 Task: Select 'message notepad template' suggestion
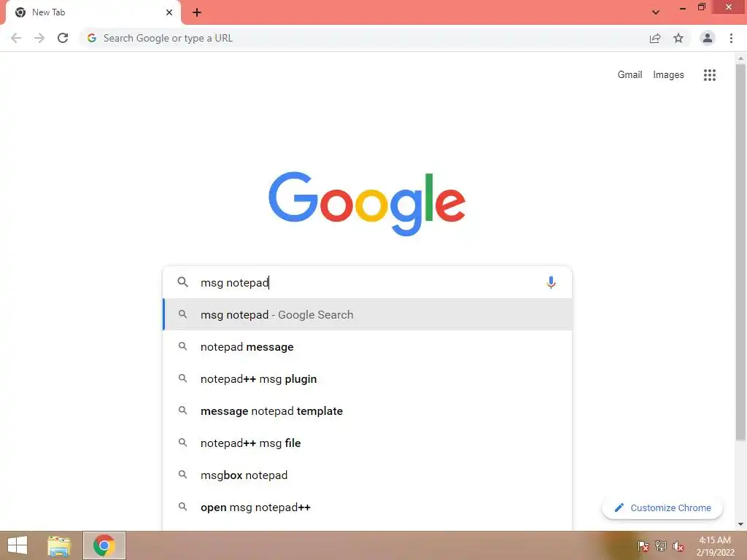coord(367,411)
